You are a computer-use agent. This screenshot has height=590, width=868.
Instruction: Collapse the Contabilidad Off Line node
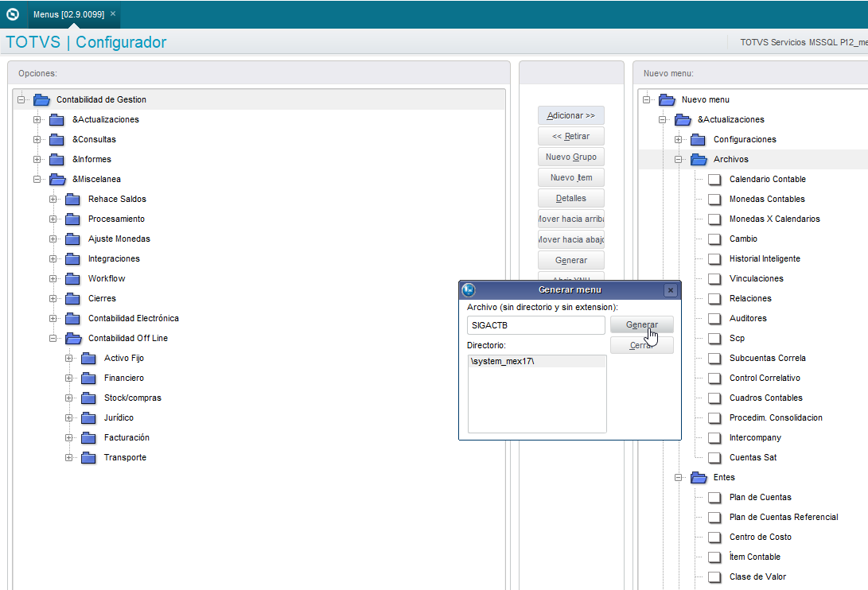(53, 338)
